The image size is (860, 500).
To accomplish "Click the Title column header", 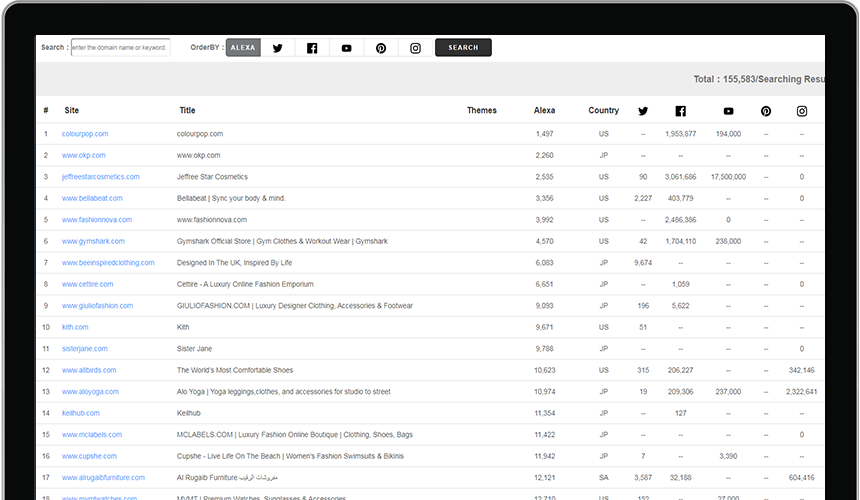I will 187,110.
